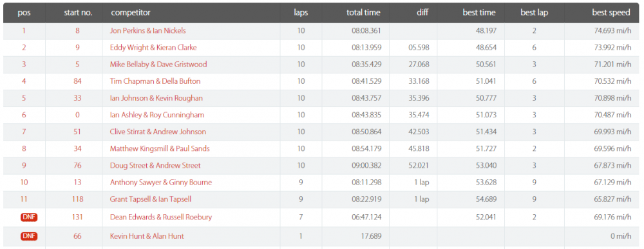
Task: Open Clive Stirrat & Andrew Johnson link
Action: coord(158,132)
